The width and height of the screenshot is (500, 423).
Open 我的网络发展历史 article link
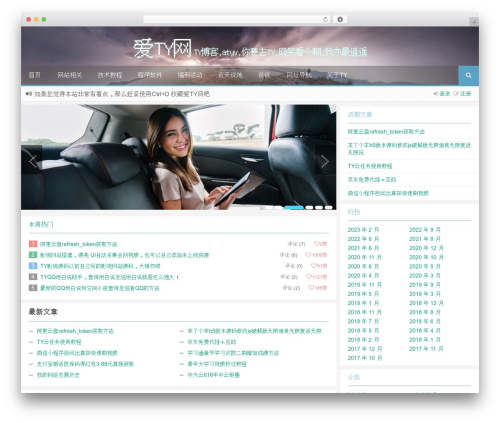[x=58, y=375]
